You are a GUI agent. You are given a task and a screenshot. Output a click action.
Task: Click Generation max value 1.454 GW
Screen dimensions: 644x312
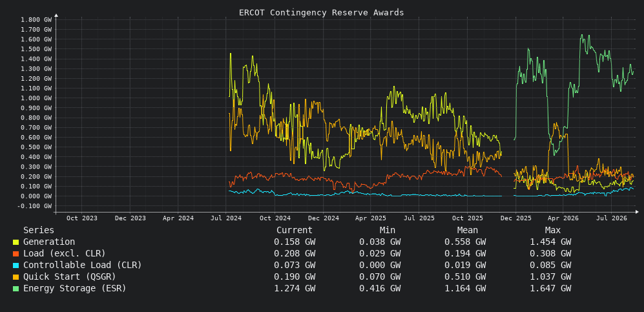pyautogui.click(x=550, y=242)
